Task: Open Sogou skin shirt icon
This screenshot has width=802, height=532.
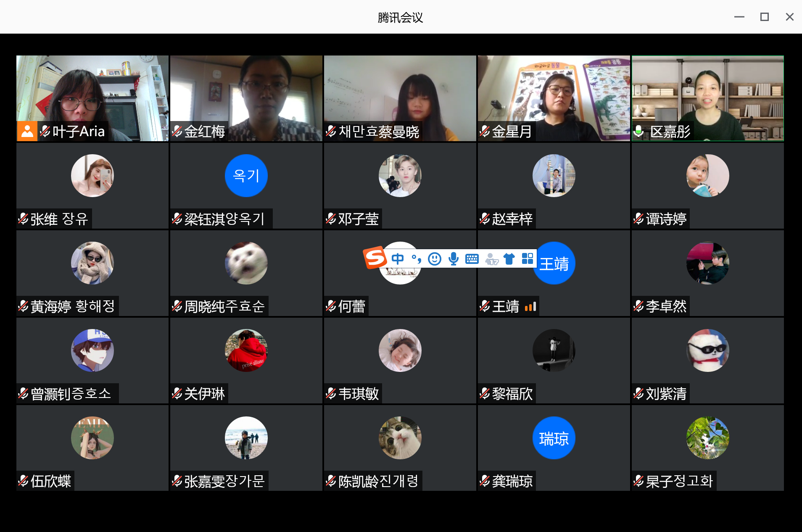Action: click(509, 258)
